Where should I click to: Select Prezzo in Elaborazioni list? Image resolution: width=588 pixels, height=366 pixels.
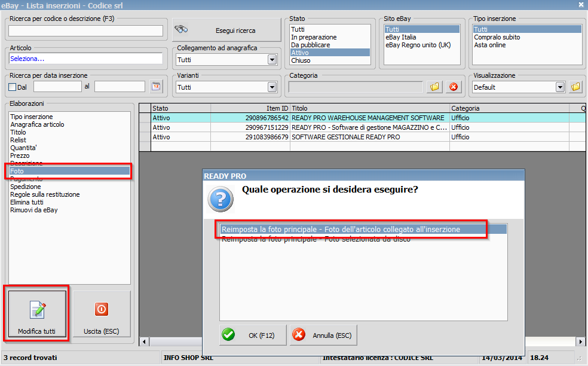69,155
